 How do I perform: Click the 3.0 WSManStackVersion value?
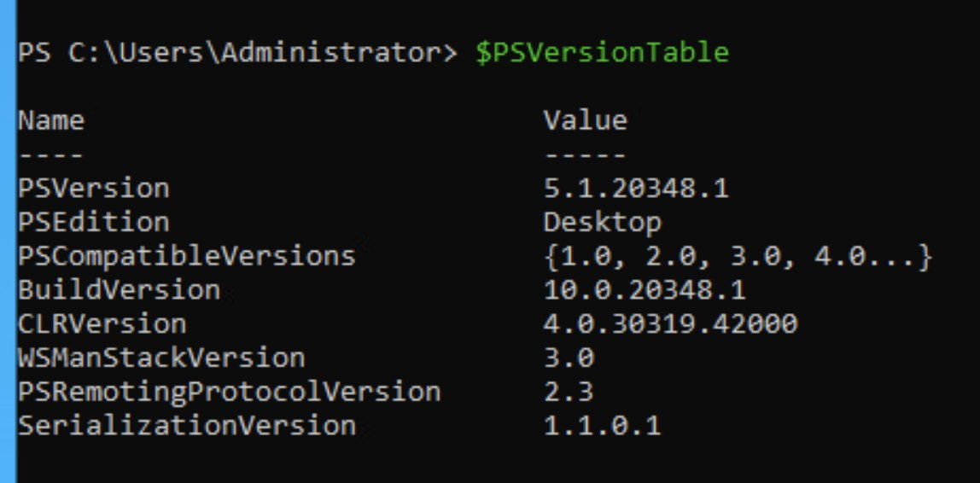(569, 358)
